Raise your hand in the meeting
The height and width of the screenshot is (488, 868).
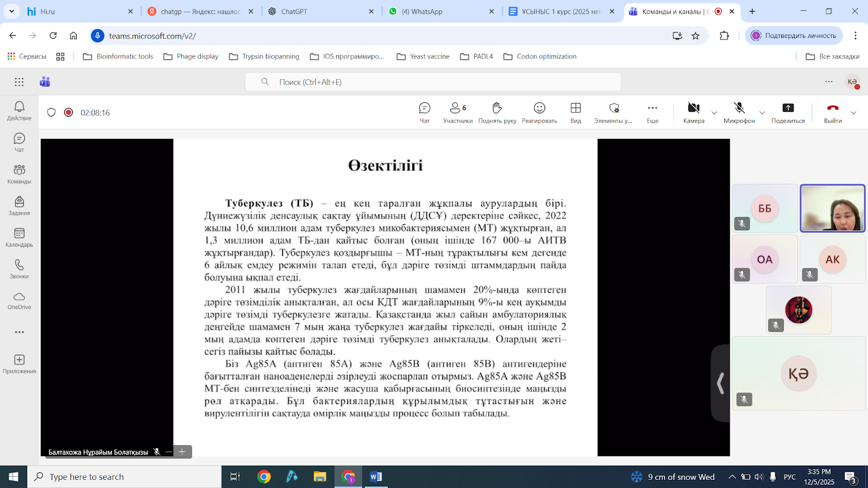click(497, 112)
